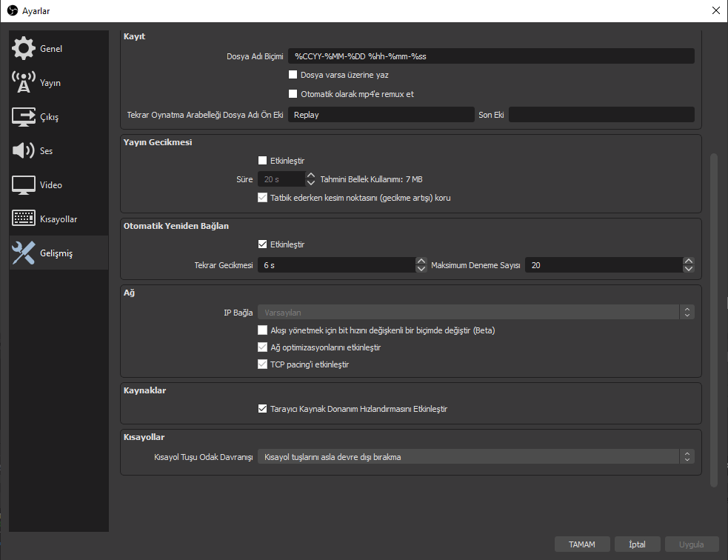Viewport: 728px width, 560px height.
Task: Uncheck Tarayıcı Kaynak Donanım Hızlandırmasını Etkinleştir
Action: [x=262, y=409]
